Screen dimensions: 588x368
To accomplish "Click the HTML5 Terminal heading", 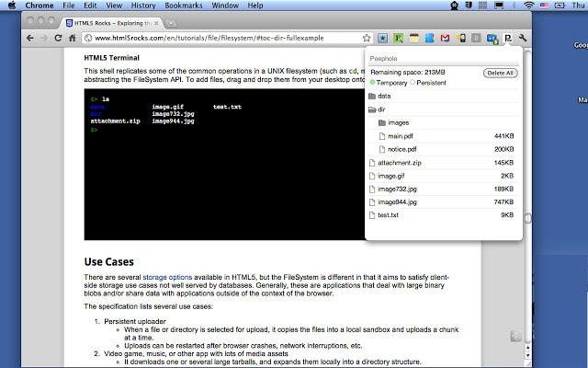I will (111, 58).
